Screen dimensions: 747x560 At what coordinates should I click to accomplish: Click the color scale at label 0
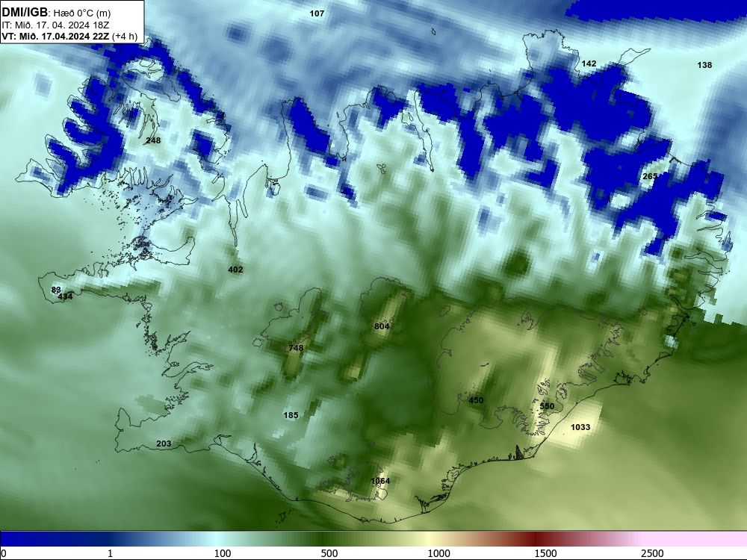point(4,553)
